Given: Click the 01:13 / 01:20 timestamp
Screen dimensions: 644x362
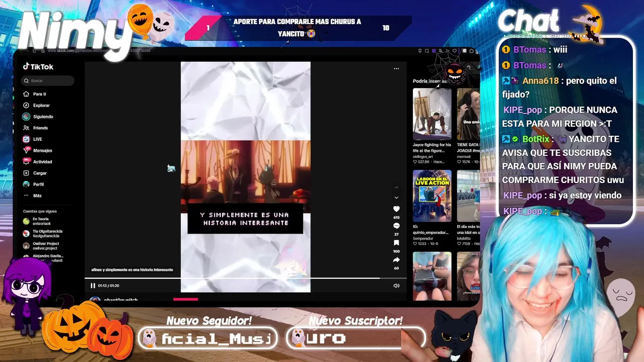Looking at the screenshot, I should 109,286.
